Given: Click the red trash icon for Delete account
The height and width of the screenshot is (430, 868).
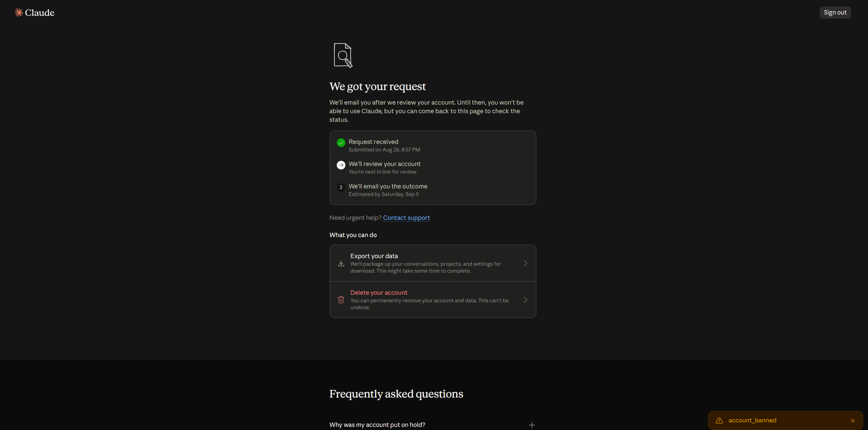Looking at the screenshot, I should tap(341, 300).
